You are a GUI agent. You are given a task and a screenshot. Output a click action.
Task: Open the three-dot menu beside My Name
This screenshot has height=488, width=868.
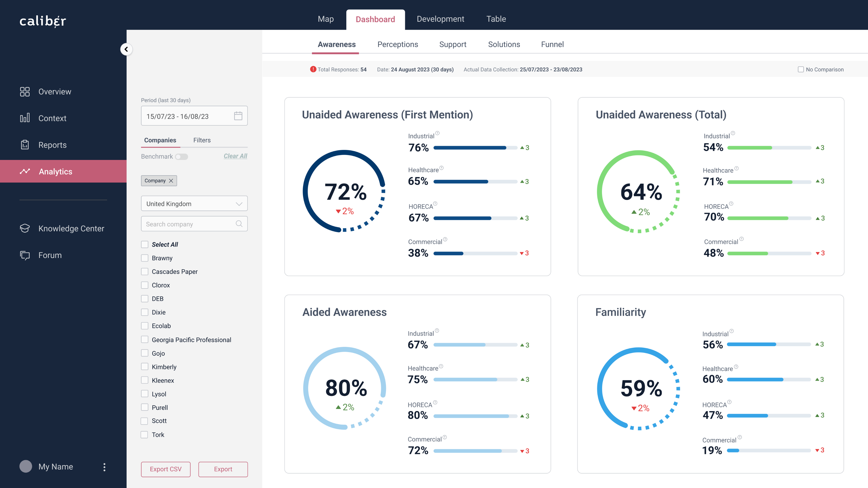click(104, 467)
